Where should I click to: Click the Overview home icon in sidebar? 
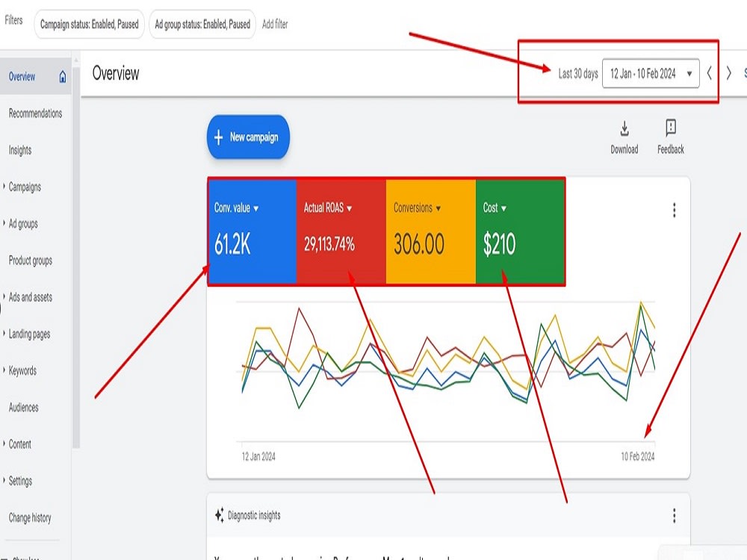click(x=63, y=77)
